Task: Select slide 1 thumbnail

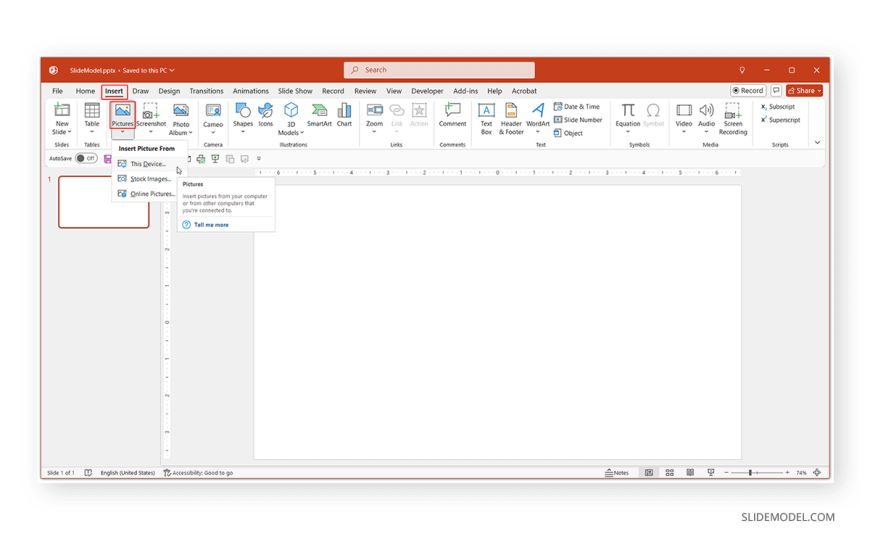Action: click(104, 202)
